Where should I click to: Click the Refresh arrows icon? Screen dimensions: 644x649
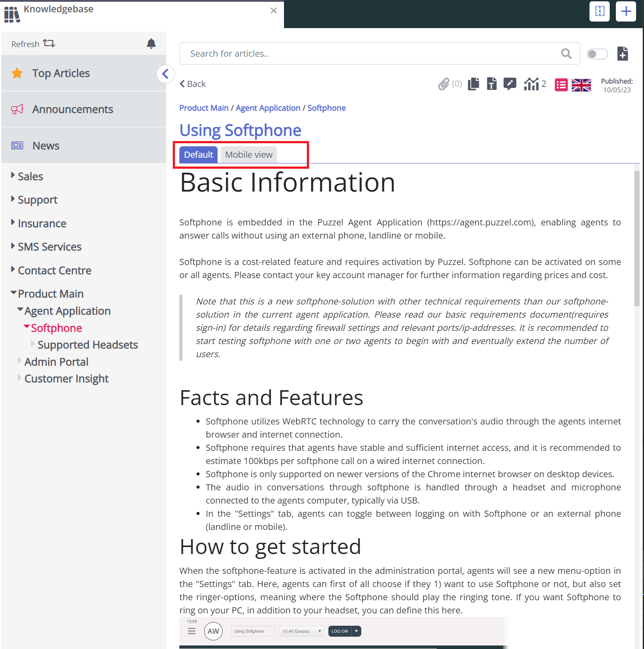49,44
